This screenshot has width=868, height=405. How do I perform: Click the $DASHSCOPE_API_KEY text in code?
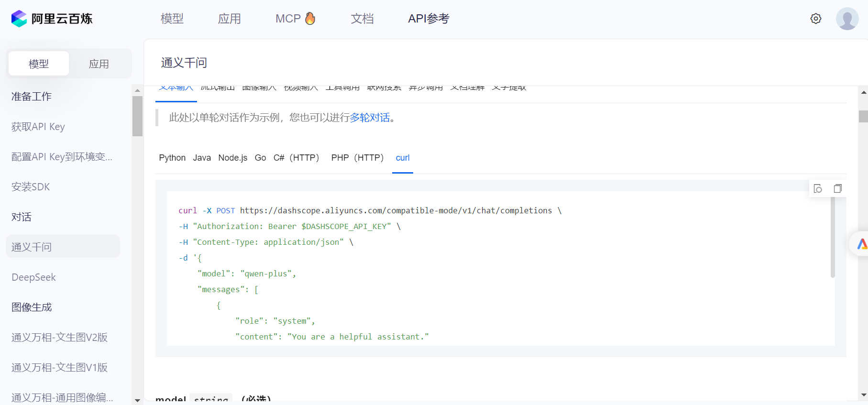(x=344, y=226)
